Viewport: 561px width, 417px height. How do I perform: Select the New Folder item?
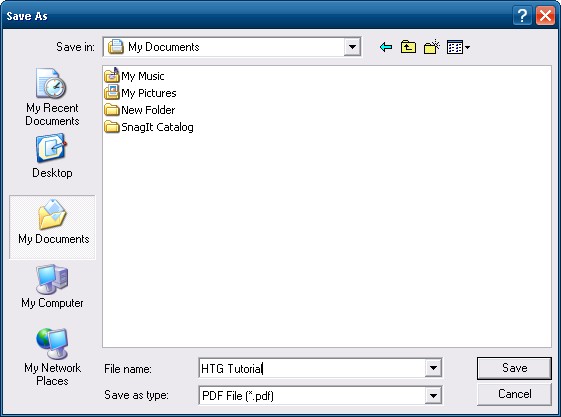(140, 110)
